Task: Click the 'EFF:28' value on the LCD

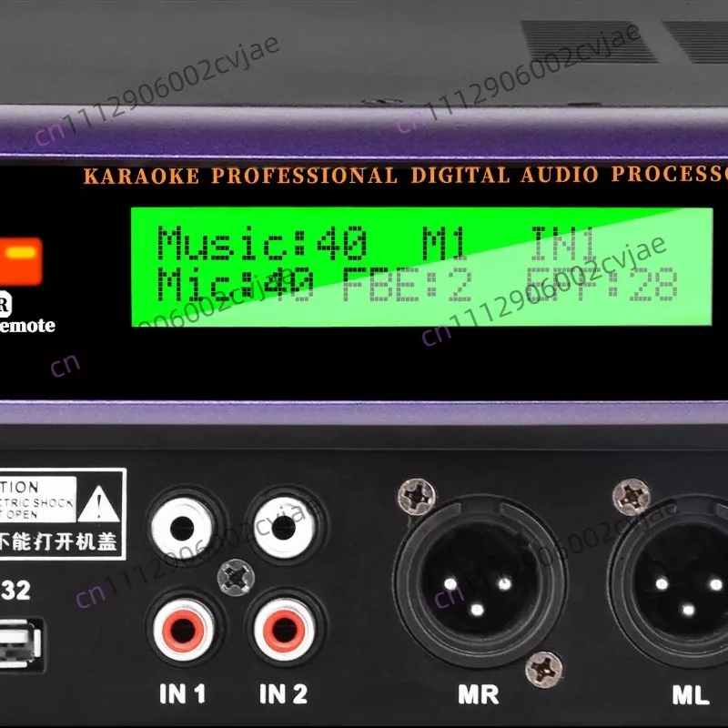Action: (602, 284)
